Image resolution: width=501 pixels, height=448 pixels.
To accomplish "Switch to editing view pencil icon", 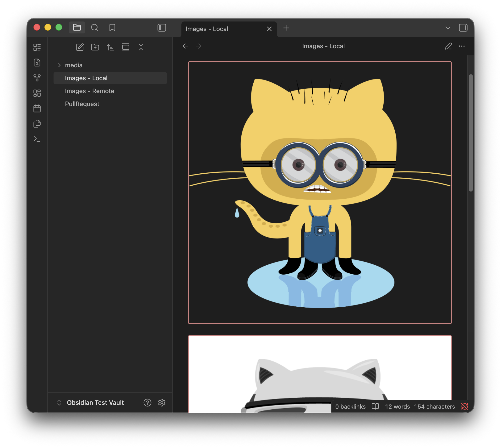I will click(x=448, y=46).
